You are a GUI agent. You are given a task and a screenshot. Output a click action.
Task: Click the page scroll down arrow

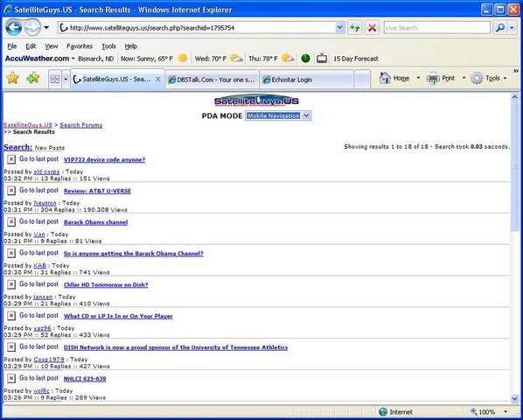514,398
